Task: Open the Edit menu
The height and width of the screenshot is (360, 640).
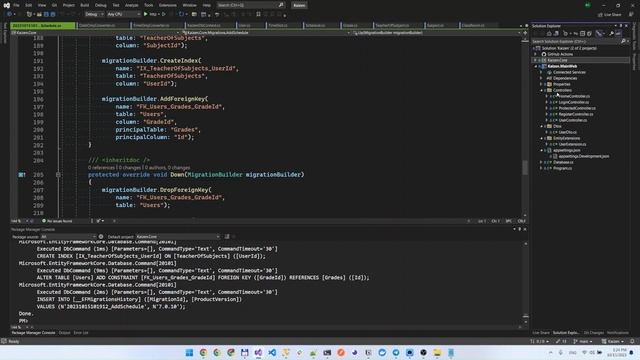Action: click(x=29, y=5)
